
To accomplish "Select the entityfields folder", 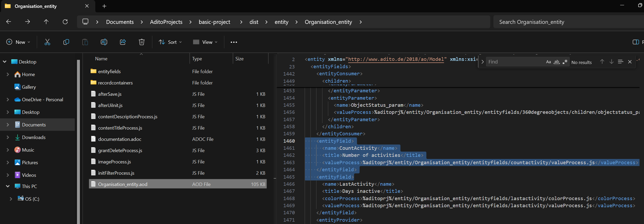I will click(x=178, y=71).
